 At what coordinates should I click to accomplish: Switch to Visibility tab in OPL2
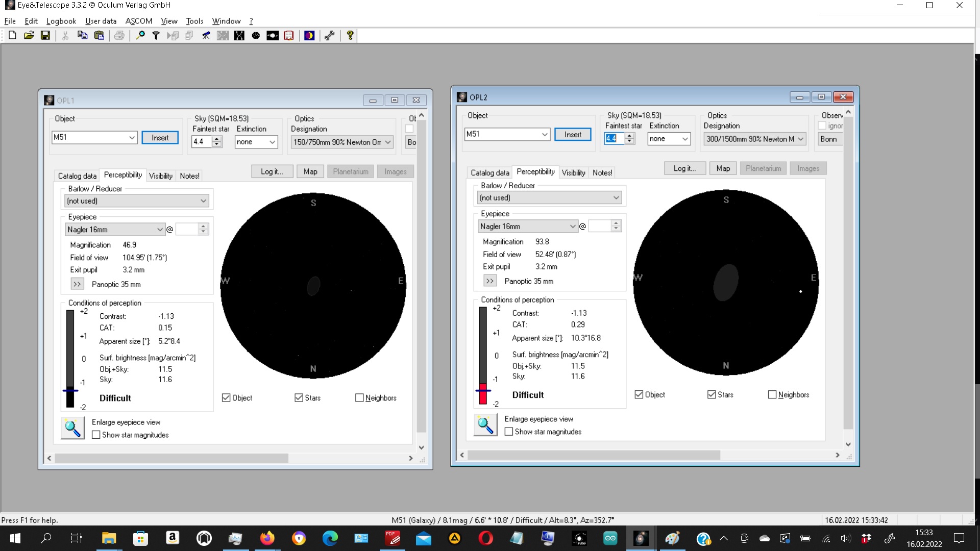(x=574, y=173)
